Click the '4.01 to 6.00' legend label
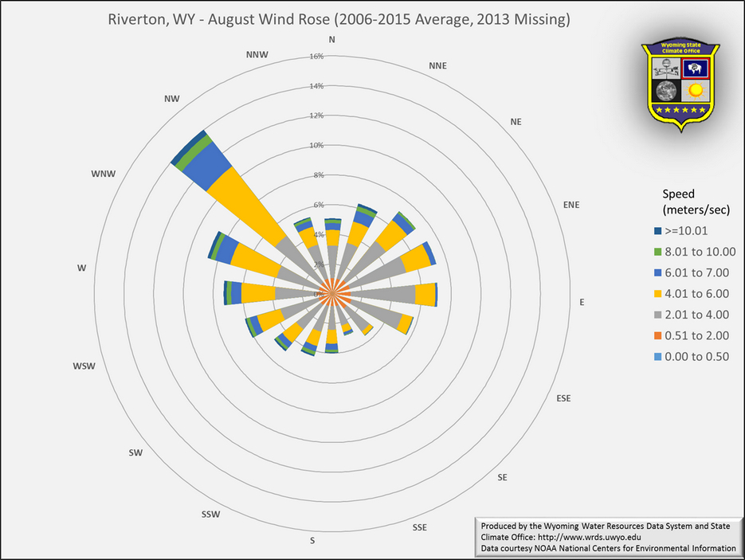 point(696,293)
